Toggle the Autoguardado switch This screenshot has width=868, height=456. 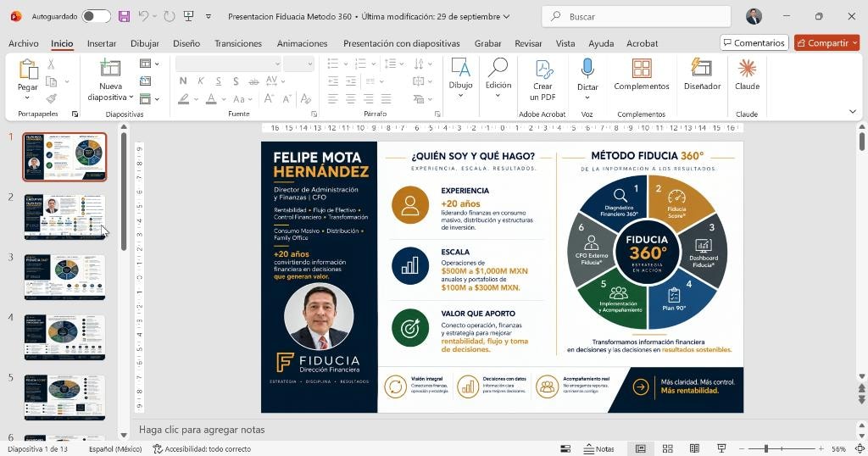(x=97, y=17)
